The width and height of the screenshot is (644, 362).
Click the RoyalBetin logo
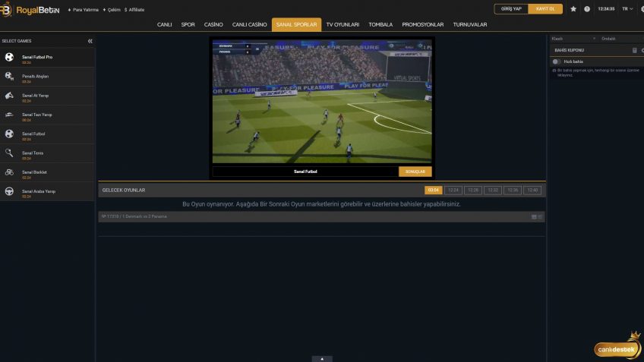30,9
